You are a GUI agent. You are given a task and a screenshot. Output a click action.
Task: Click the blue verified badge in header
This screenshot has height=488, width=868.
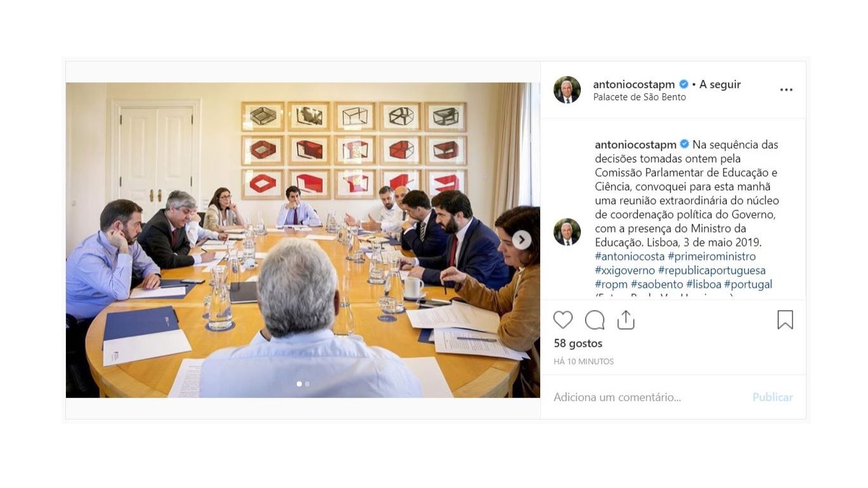684,84
